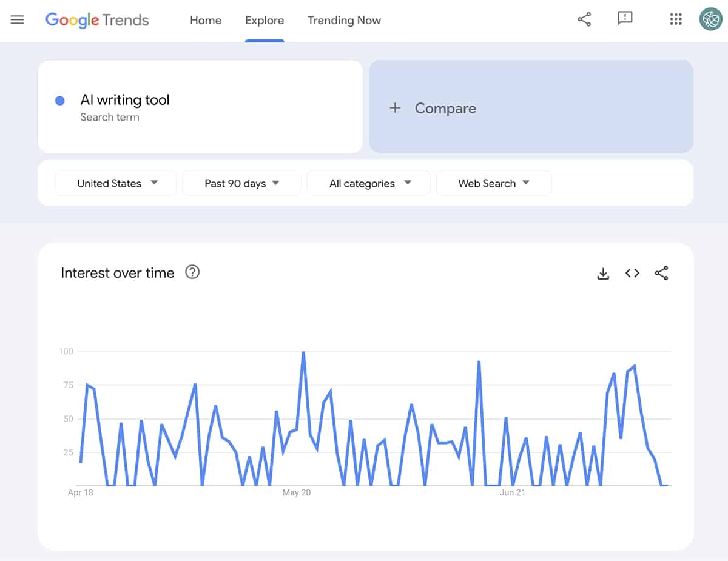The width and height of the screenshot is (728, 561).
Task: Open the chart embed code icon
Action: 632,274
